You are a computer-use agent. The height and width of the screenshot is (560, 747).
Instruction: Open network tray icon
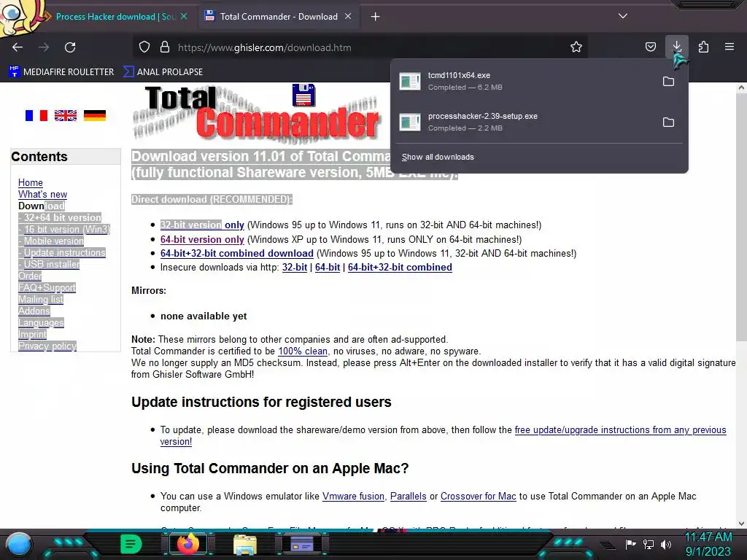[649, 544]
